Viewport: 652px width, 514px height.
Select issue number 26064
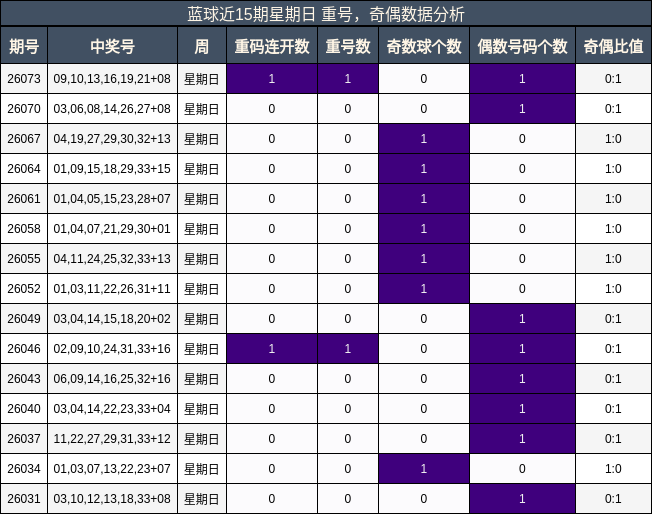tap(24, 168)
